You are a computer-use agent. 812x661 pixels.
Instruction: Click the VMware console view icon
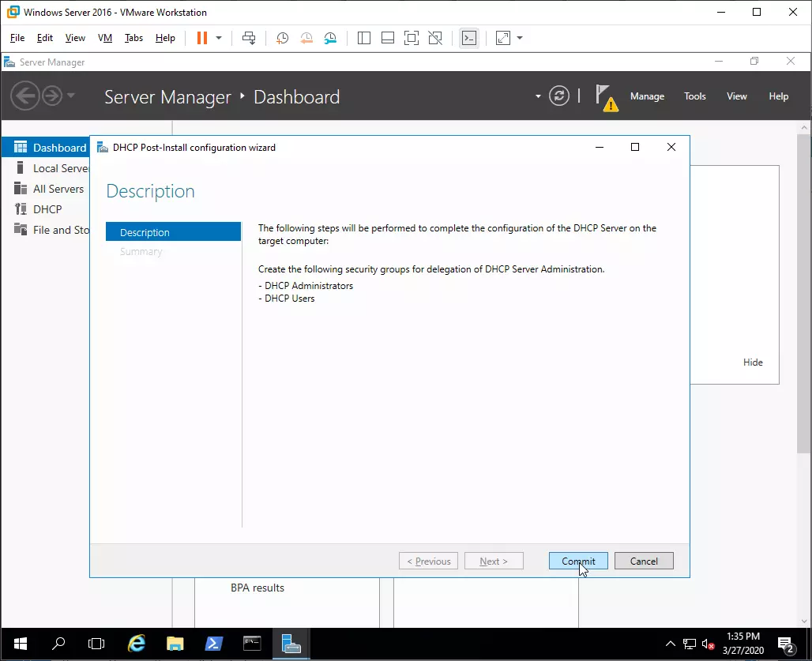pyautogui.click(x=469, y=38)
